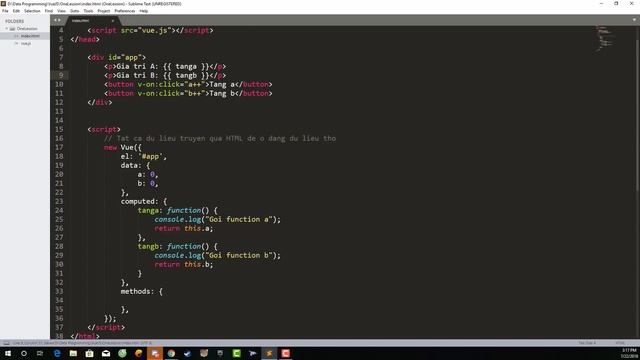Select the OneLession folder in the sidebar

[x=27, y=29]
